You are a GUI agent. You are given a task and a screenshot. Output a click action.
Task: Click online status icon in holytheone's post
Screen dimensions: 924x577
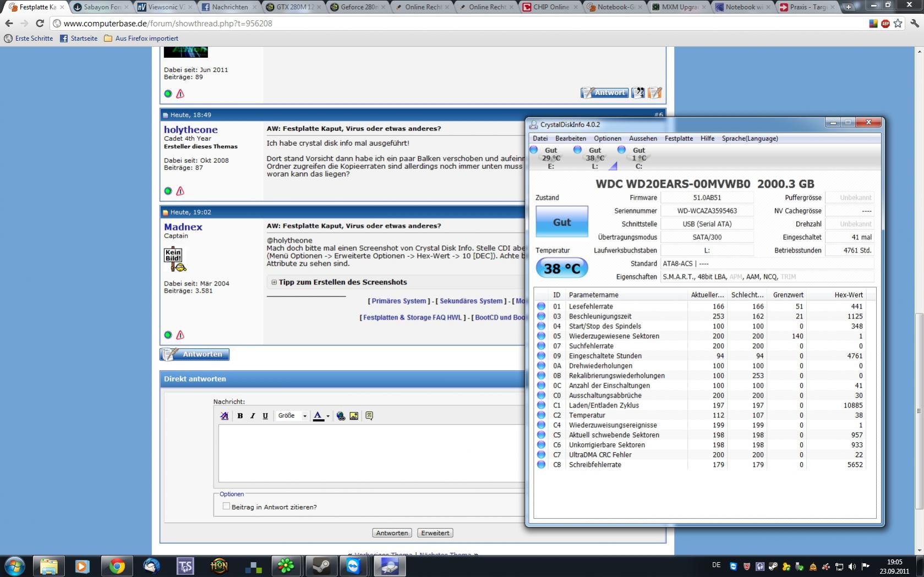pos(168,191)
